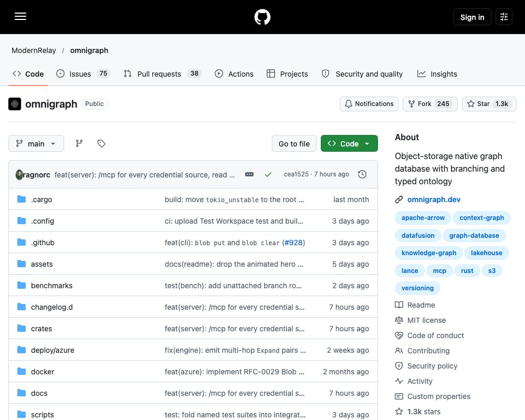
Task: Star the omnigraph repository
Action: (489, 104)
